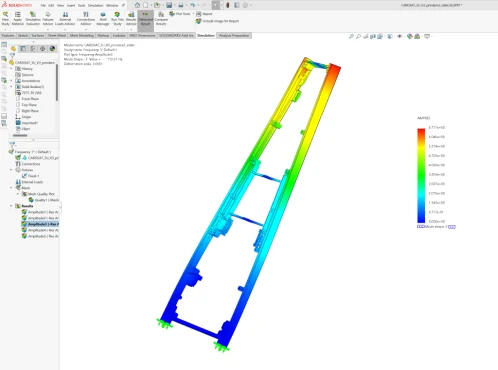Image resolution: width=498 pixels, height=370 pixels.
Task: Open the Insert menu
Action: click(x=71, y=5)
